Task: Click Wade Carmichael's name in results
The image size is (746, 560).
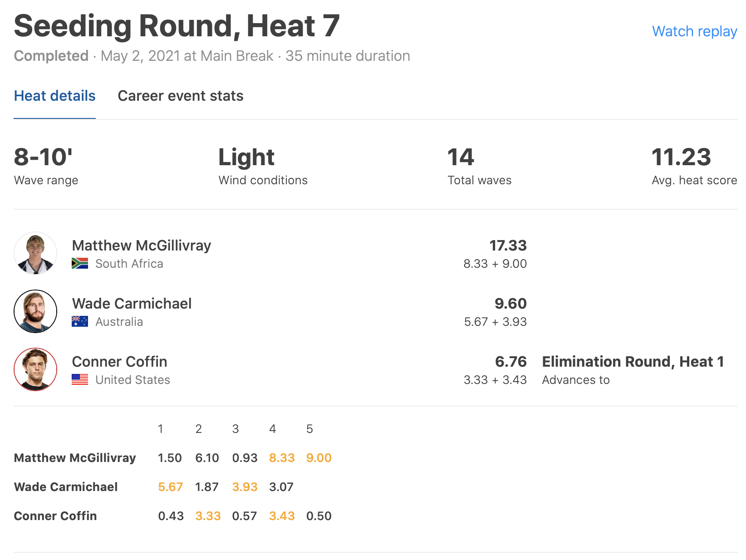Action: click(x=132, y=304)
